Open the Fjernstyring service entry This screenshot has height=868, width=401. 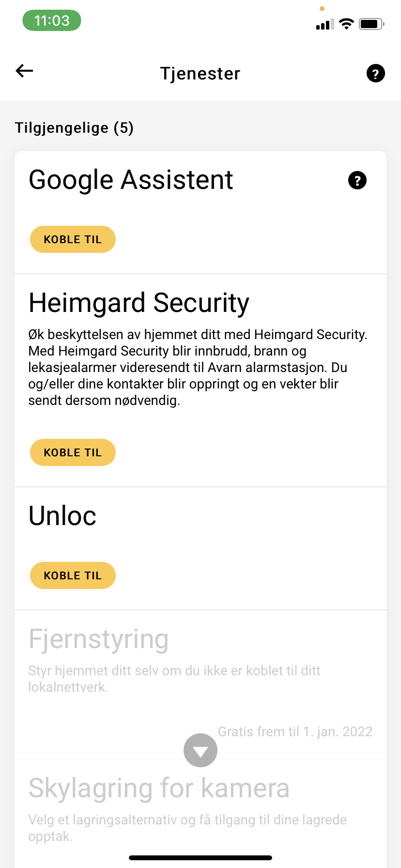point(99,639)
